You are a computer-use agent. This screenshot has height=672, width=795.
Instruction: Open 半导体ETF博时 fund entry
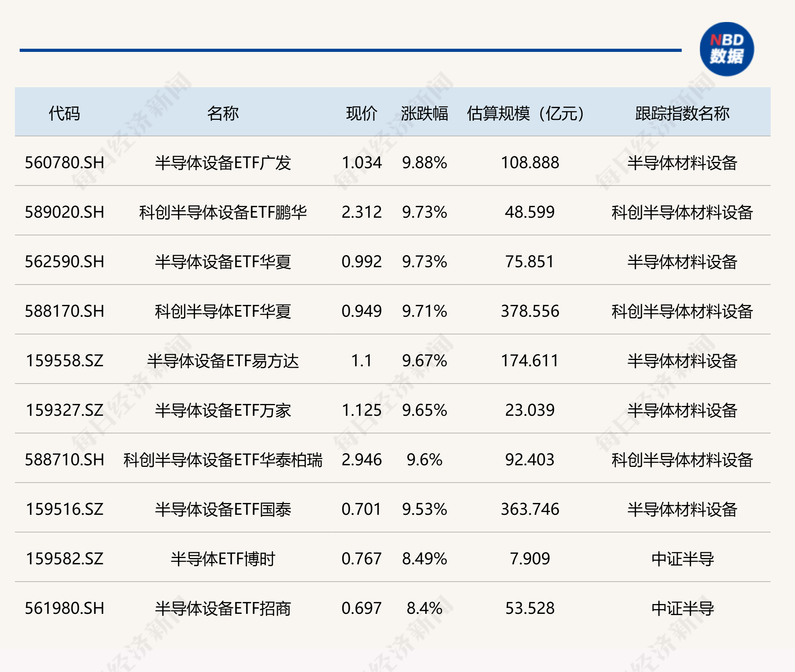click(223, 559)
